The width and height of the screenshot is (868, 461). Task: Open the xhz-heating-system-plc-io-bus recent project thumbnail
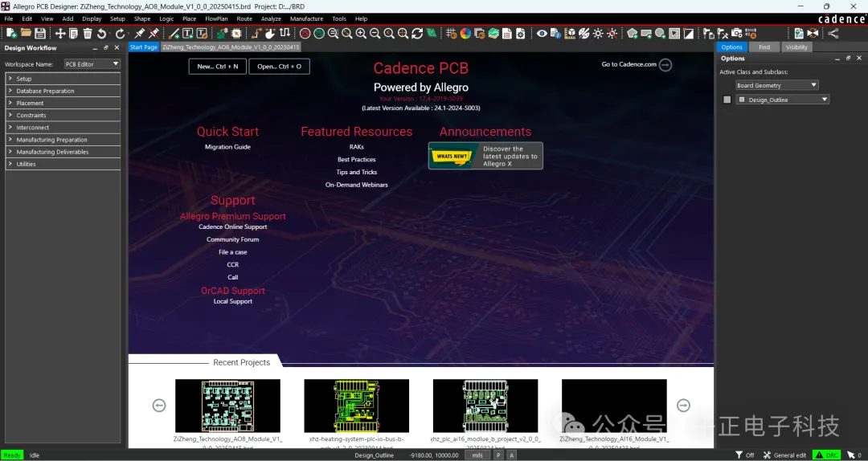(357, 406)
